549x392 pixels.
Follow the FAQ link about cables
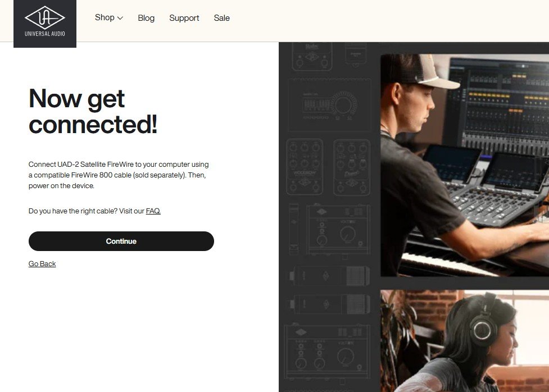click(153, 211)
